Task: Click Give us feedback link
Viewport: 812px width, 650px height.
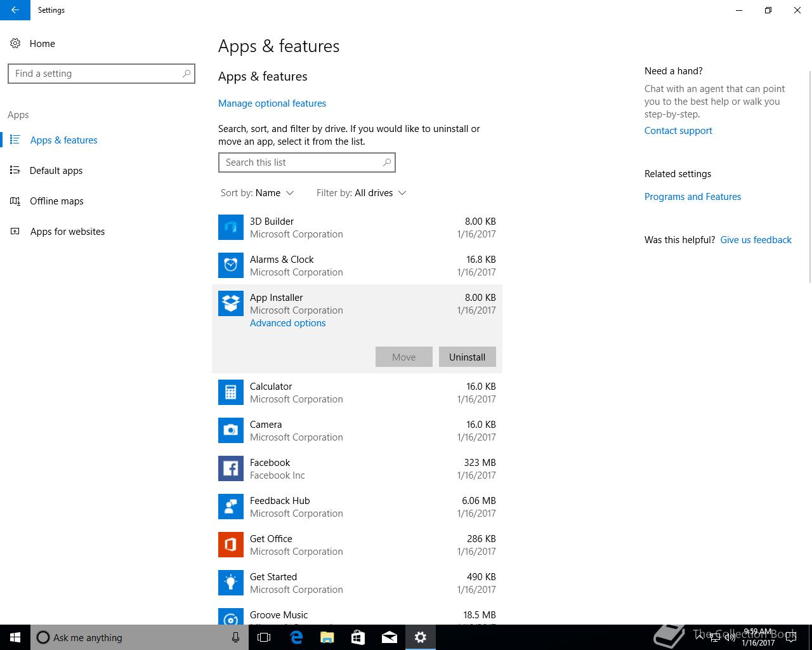Action: pos(756,240)
